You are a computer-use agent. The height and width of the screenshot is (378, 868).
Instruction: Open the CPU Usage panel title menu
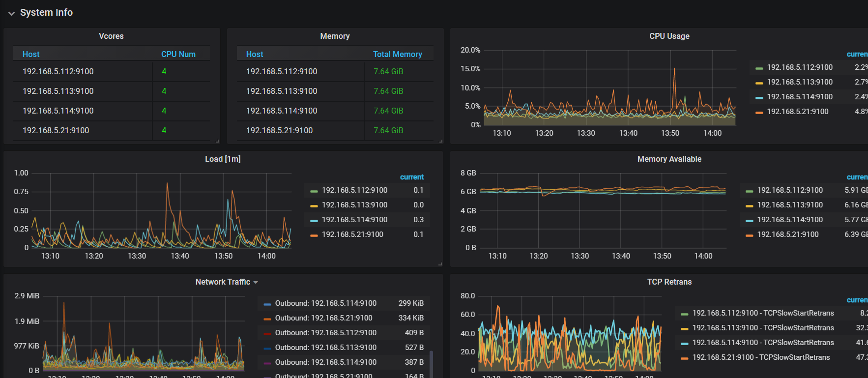(x=669, y=36)
